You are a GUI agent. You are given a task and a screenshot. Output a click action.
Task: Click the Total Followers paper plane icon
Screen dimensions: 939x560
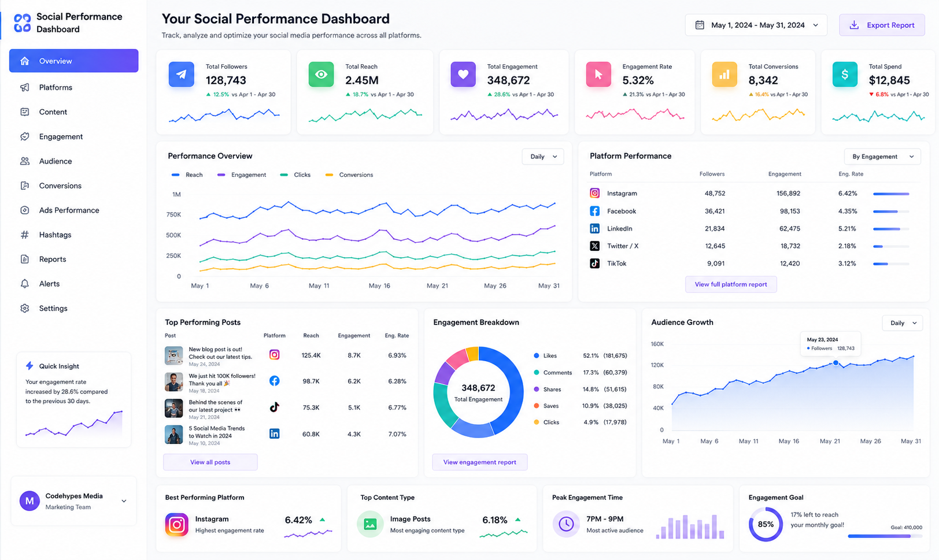point(181,74)
